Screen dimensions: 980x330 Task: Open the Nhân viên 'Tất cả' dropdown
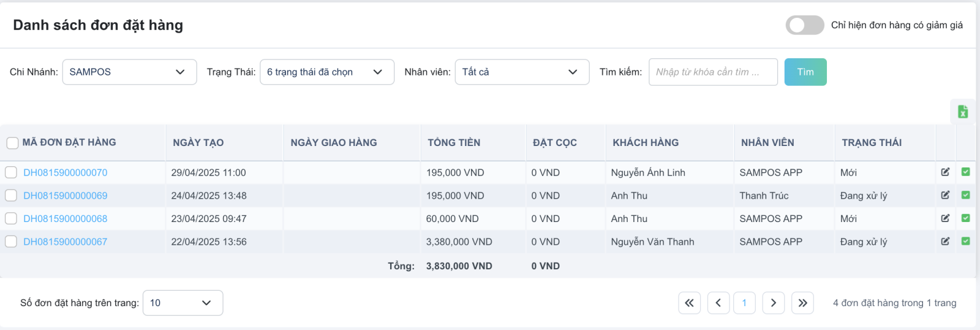click(522, 72)
